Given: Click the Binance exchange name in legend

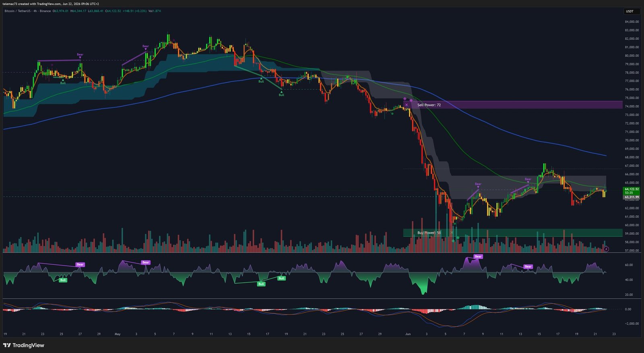Looking at the screenshot, I should (45, 11).
